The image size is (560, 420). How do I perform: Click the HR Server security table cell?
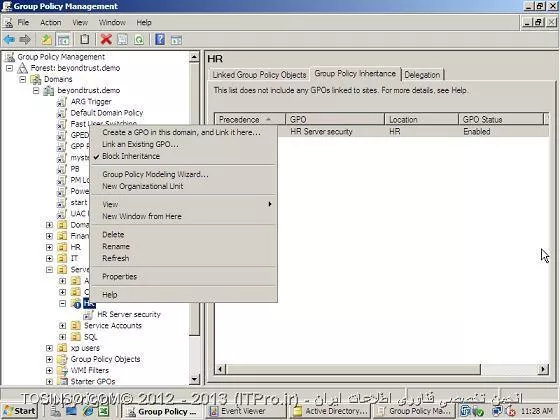pyautogui.click(x=321, y=131)
